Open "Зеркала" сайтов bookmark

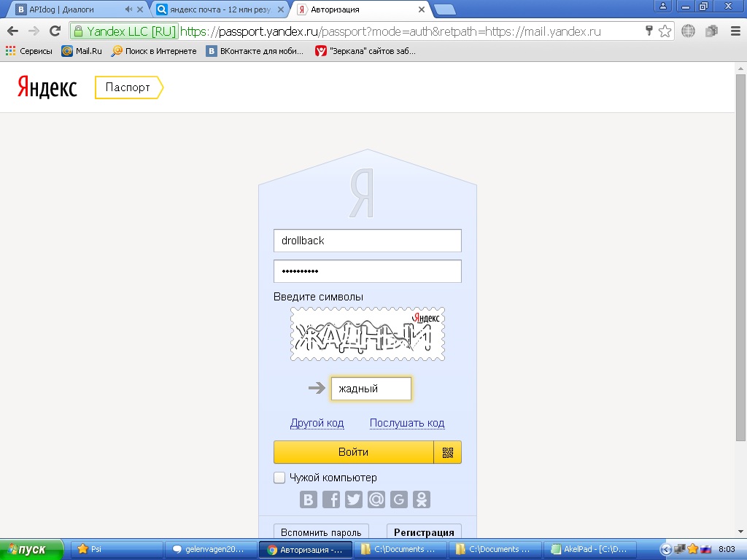tap(365, 51)
